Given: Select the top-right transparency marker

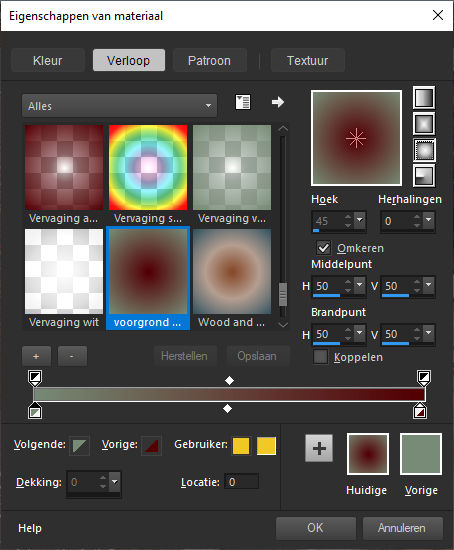Looking at the screenshot, I should (424, 378).
